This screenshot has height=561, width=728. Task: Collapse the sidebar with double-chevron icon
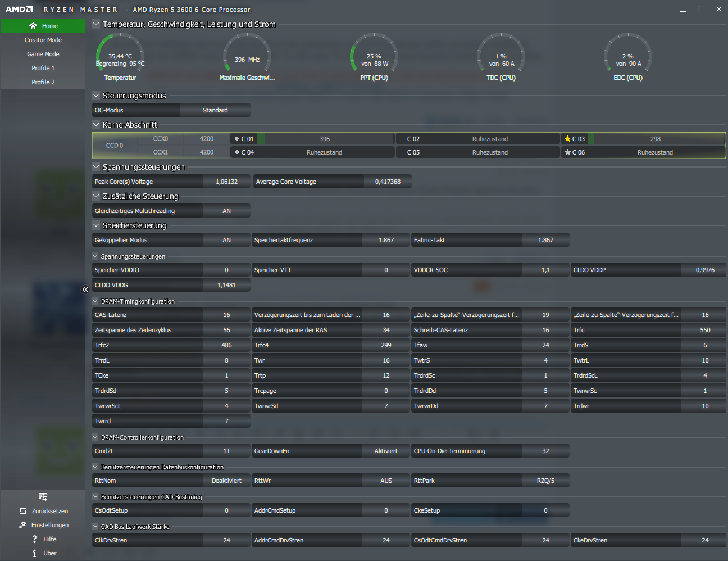[x=85, y=289]
